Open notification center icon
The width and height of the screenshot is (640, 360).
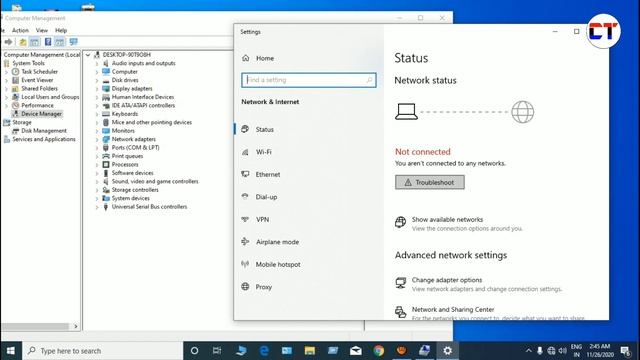coord(625,351)
